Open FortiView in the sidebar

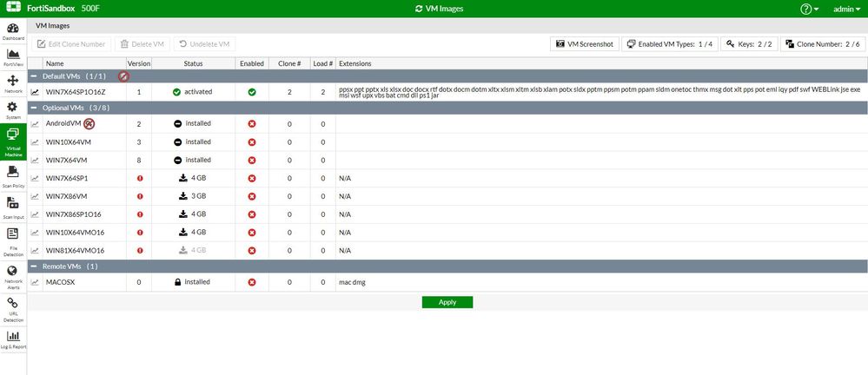pyautogui.click(x=13, y=57)
